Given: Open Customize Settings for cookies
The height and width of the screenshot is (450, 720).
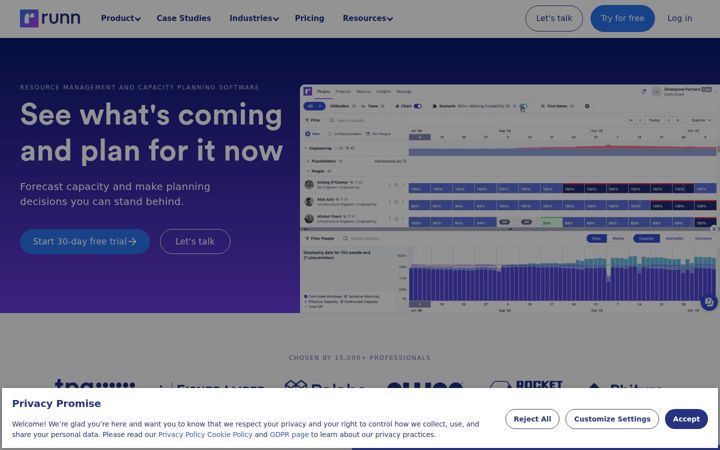Looking at the screenshot, I should [612, 419].
